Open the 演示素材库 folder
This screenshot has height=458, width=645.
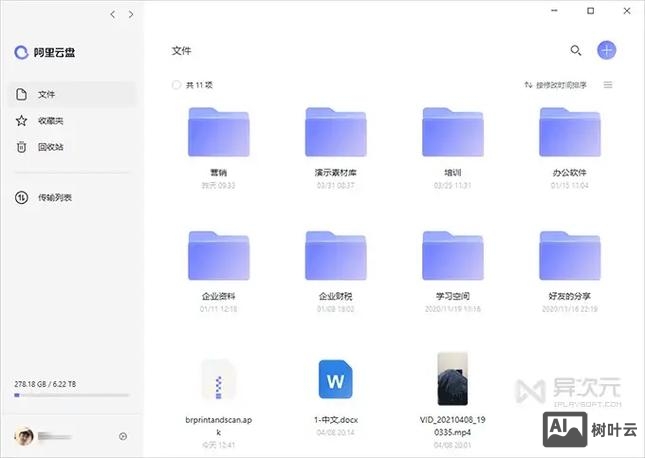(336, 132)
